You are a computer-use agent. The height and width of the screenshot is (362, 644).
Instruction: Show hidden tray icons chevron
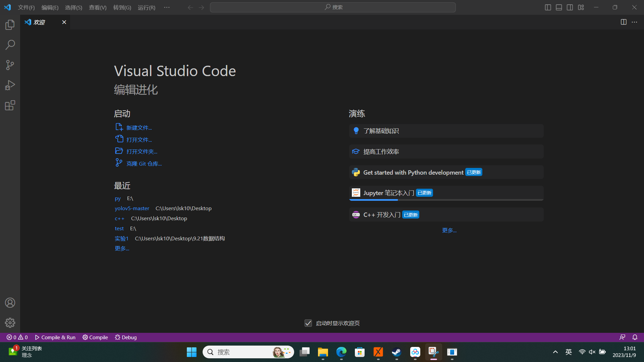tap(555, 352)
